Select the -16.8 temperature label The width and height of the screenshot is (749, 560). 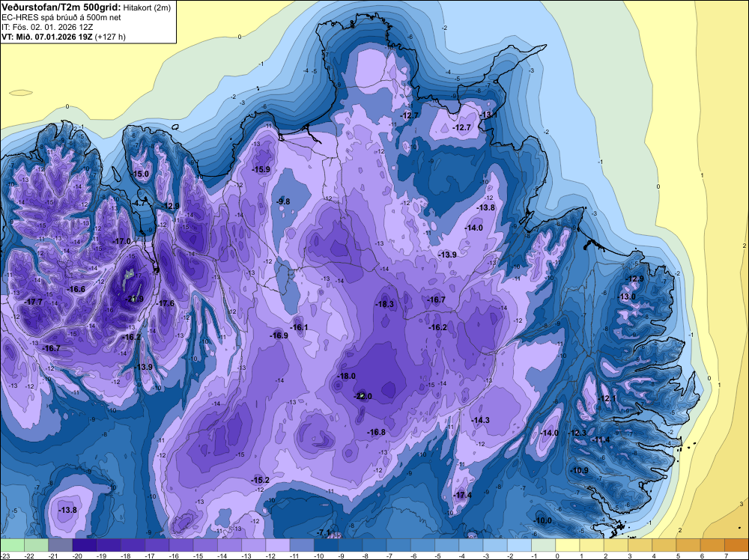tap(376, 432)
